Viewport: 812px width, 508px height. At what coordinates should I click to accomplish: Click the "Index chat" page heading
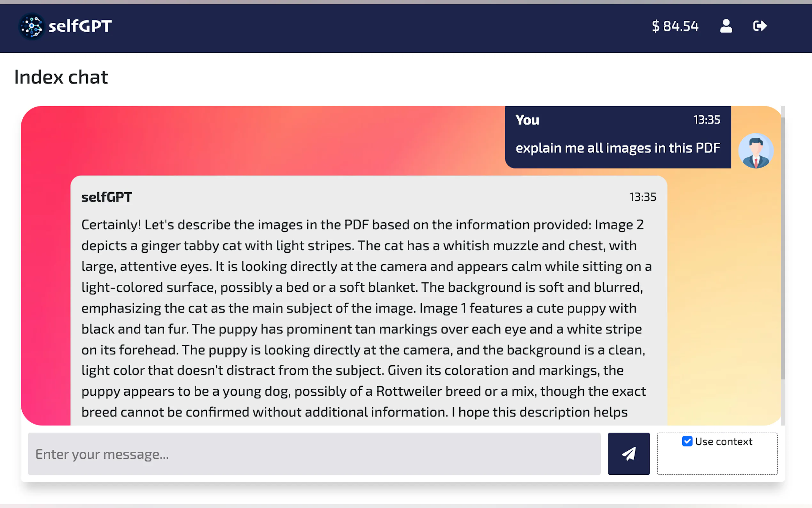[x=61, y=77]
